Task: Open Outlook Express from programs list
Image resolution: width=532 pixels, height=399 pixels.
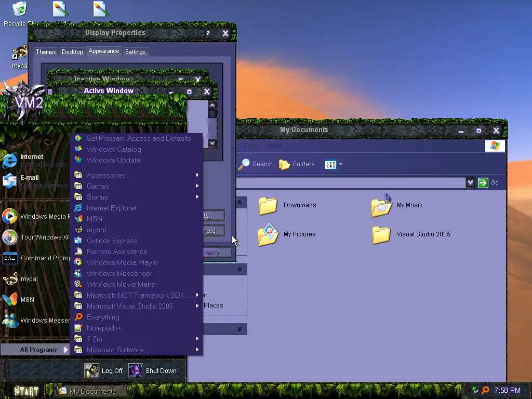Action: [136, 241]
